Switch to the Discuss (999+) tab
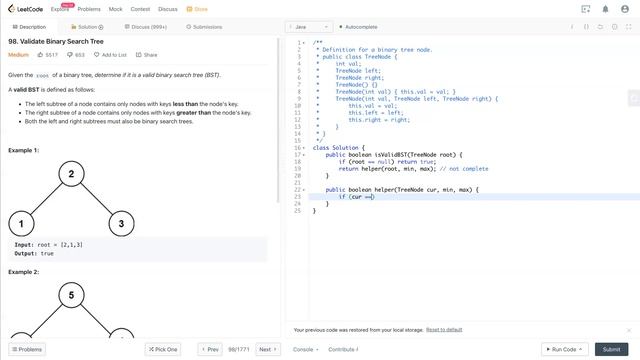The image size is (640, 360). point(146,27)
